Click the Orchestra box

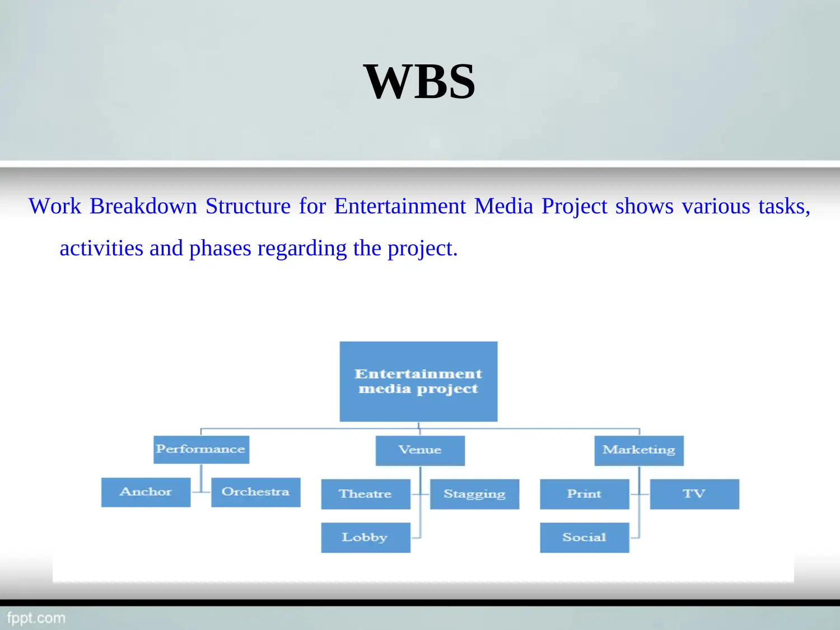click(255, 492)
